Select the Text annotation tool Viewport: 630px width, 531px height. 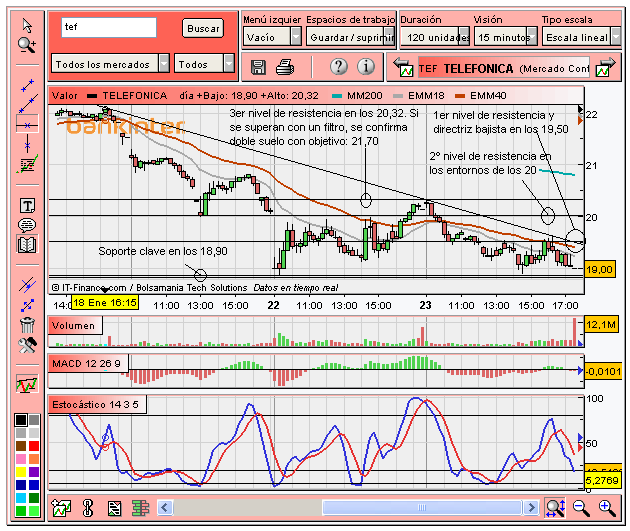point(27,206)
